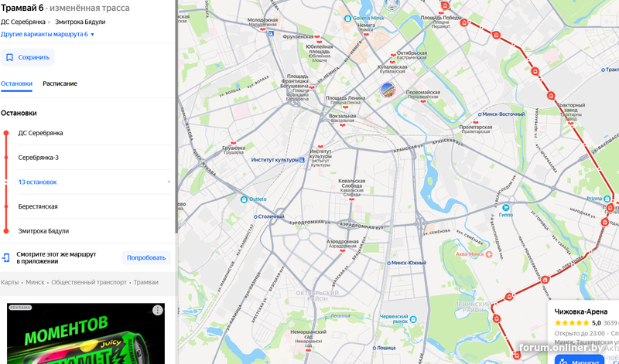Select the Фрунзенская metro station marker

click(x=317, y=36)
